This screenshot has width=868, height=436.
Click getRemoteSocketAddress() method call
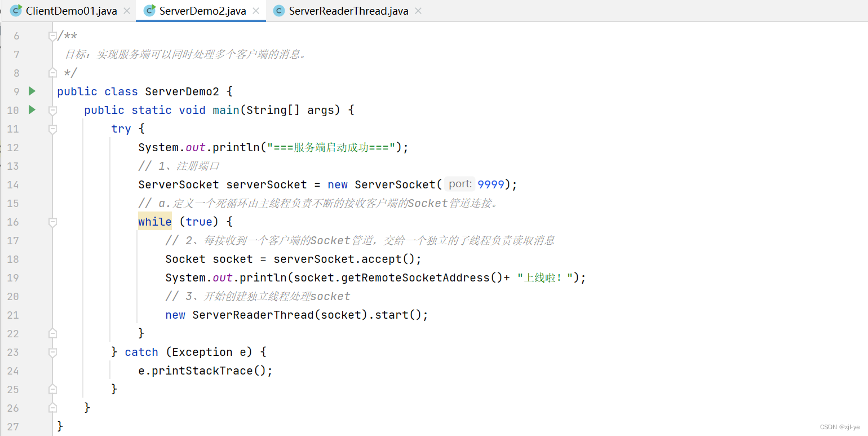pyautogui.click(x=422, y=278)
